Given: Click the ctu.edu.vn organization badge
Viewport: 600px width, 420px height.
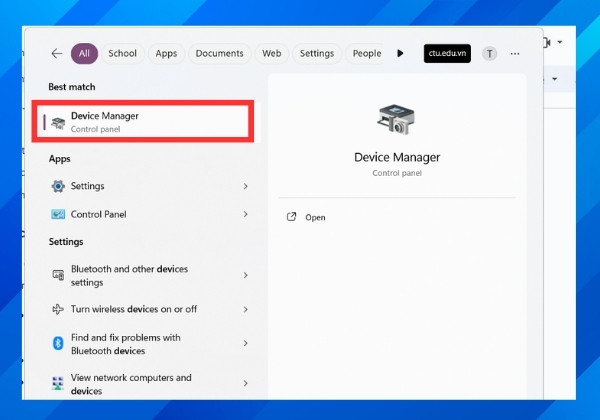Looking at the screenshot, I should 447,53.
